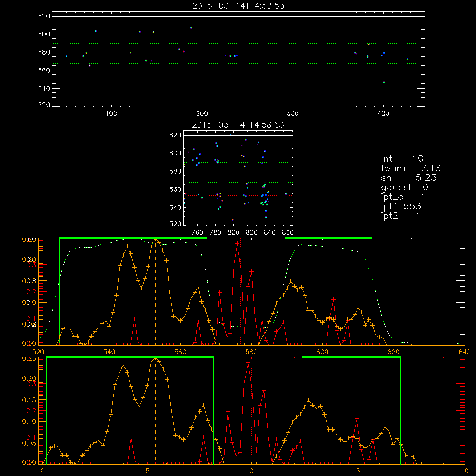
Task: Click x-axis label 780 on small scatter plot
Action: click(216, 233)
